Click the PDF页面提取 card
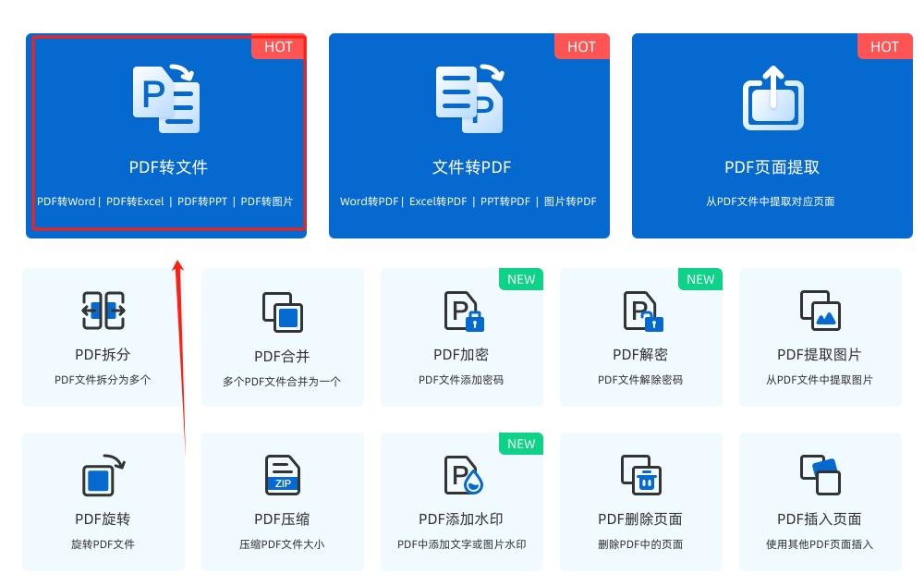 (x=772, y=136)
